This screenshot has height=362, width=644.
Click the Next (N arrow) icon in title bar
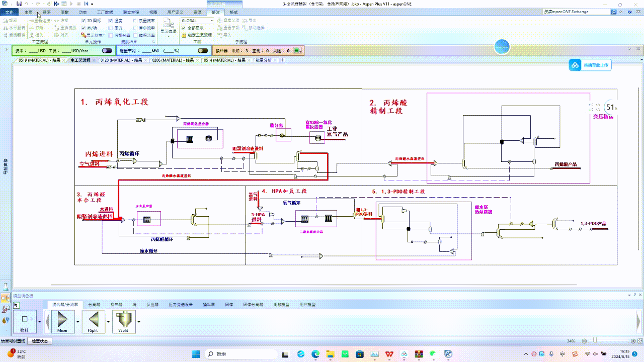(56, 4)
